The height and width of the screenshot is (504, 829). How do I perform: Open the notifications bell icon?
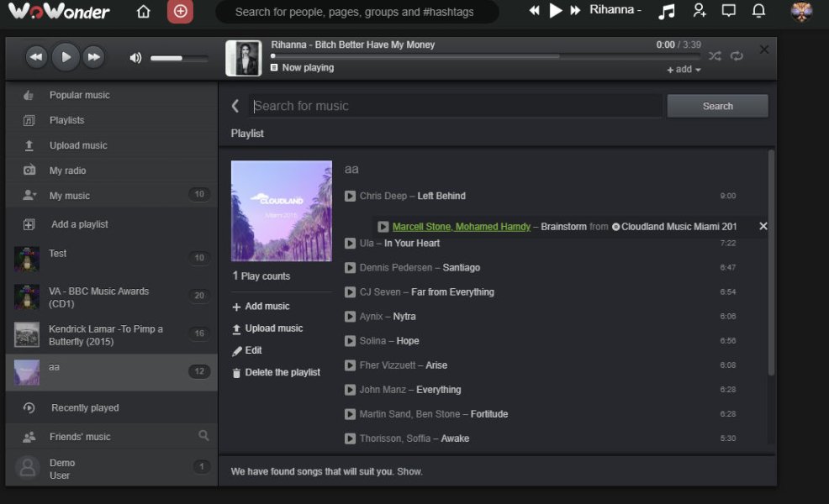[758, 12]
